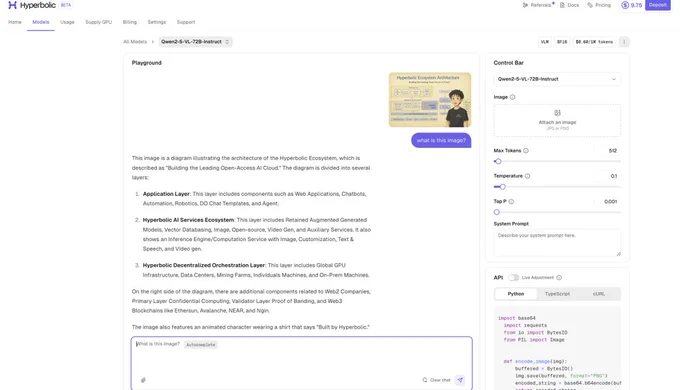Viewport: 680px width, 390px height.
Task: Click the System Prompt text area
Action: (557, 243)
